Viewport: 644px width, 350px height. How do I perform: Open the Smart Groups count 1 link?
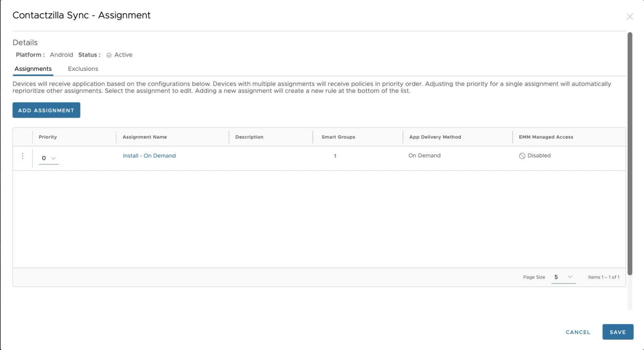click(x=335, y=156)
